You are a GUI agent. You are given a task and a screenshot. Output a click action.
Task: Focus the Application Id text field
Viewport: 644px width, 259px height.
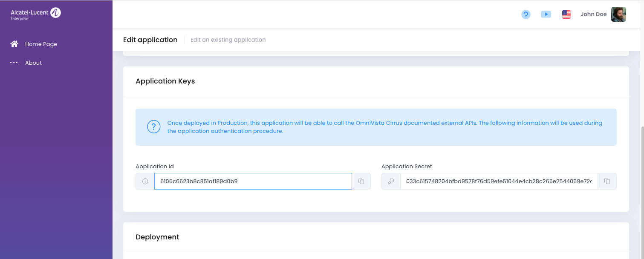(253, 181)
